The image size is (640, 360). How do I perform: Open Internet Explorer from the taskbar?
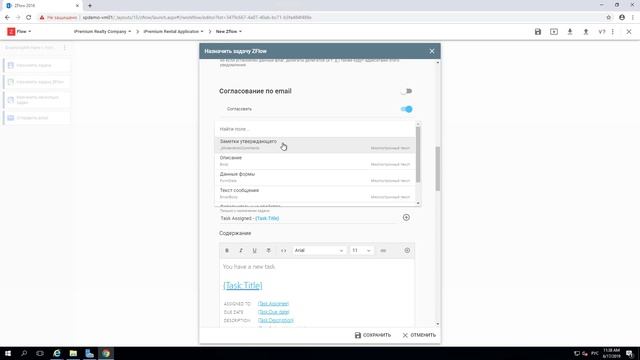point(57,353)
